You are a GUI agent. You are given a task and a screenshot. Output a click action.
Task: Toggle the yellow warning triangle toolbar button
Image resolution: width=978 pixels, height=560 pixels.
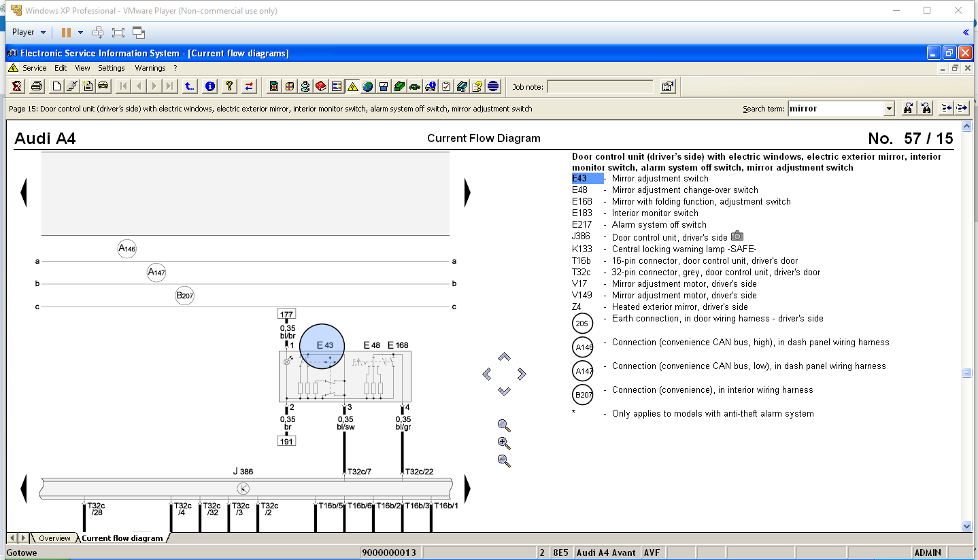click(x=352, y=86)
